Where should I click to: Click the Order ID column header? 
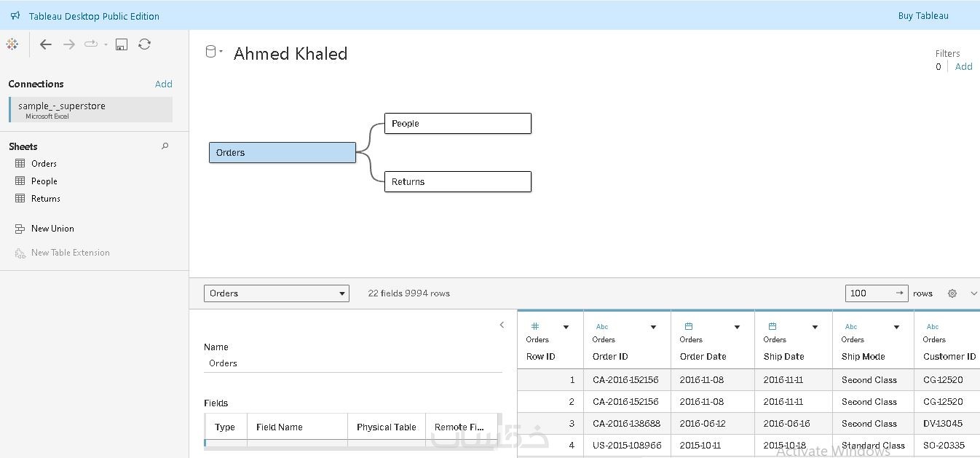610,357
